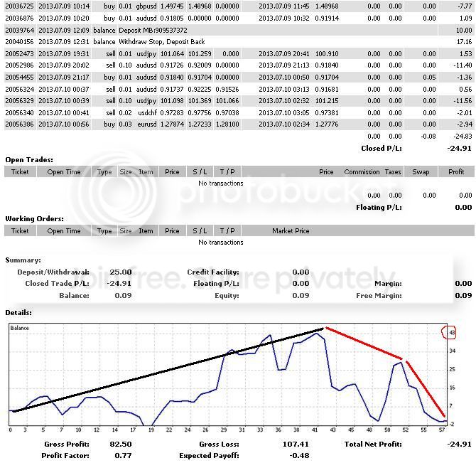Click the Closed P/L total value -24.91
Image resolution: width=476 pixels, height=463 pixels.
[x=459, y=148]
